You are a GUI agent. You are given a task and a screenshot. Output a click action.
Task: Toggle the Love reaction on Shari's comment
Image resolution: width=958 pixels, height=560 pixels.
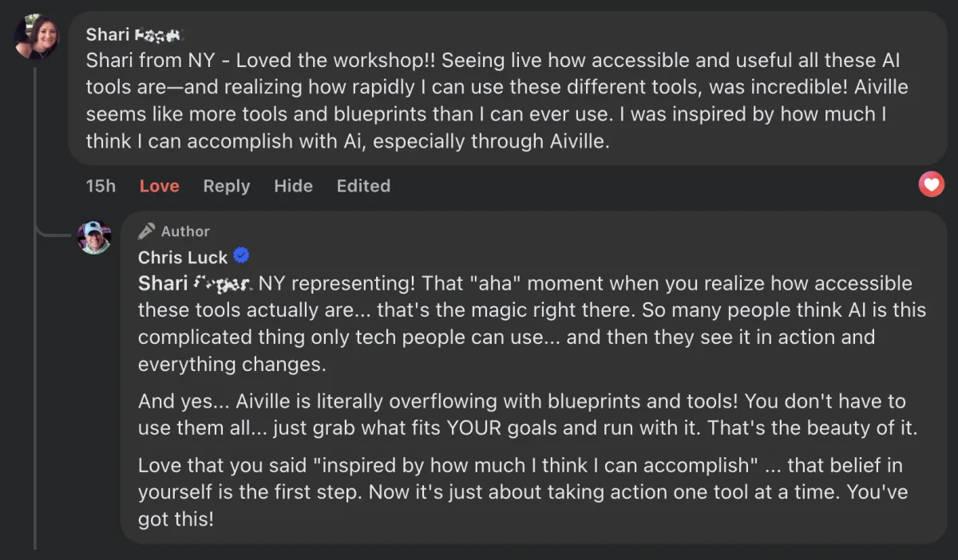click(x=159, y=186)
